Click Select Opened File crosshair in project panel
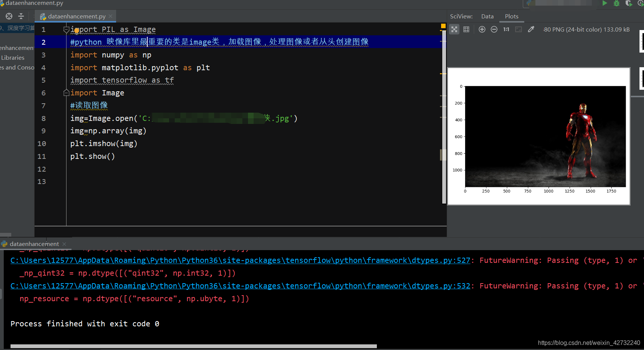Viewport: 644px width, 350px height. tap(8, 16)
